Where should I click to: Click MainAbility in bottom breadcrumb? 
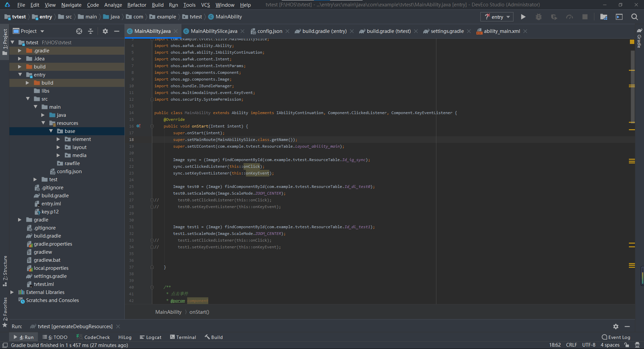(168, 312)
